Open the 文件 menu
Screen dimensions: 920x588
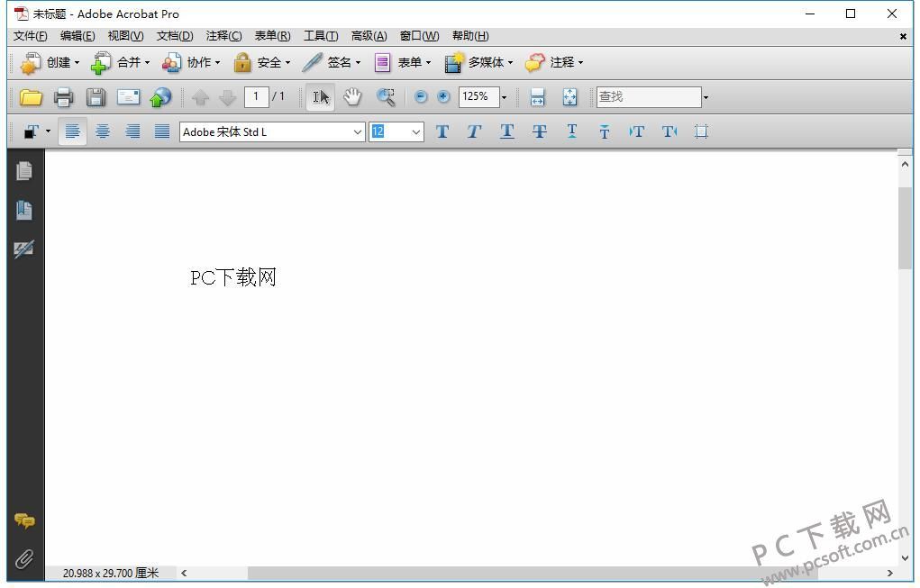click(x=28, y=36)
